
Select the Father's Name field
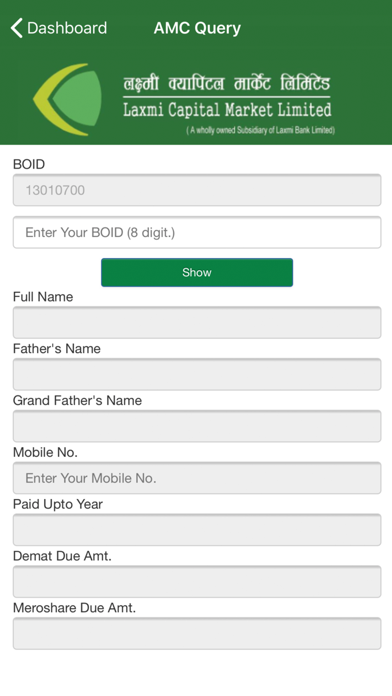197,374
